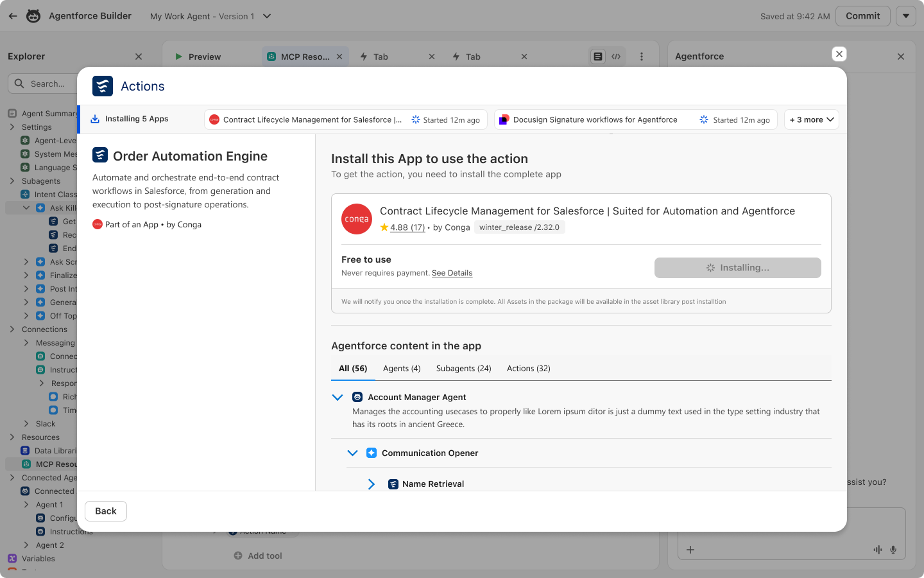The height and width of the screenshot is (578, 924).
Task: Expand the Resources tree node
Action: coord(12,437)
